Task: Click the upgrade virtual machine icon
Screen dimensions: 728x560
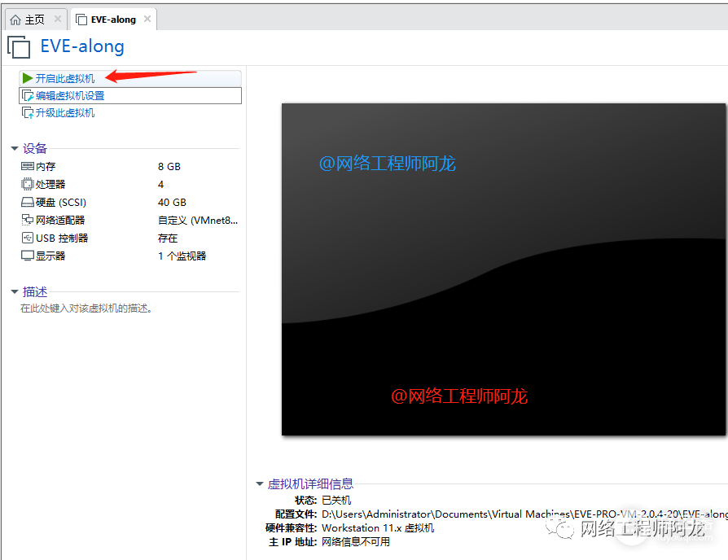Action: (x=28, y=113)
